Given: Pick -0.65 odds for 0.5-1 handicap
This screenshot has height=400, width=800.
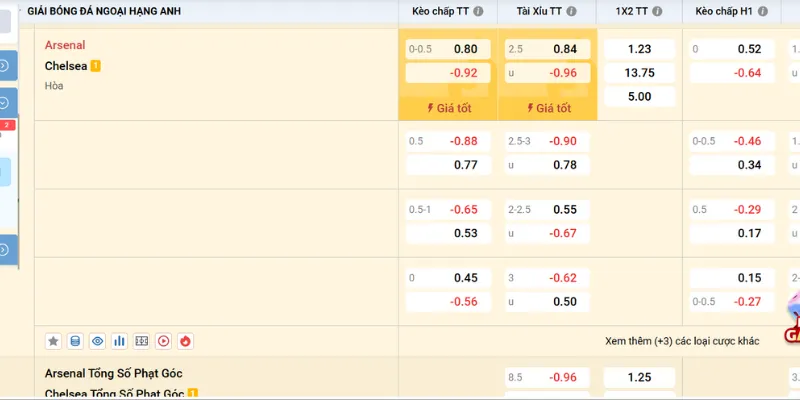Looking at the screenshot, I should tap(448, 210).
